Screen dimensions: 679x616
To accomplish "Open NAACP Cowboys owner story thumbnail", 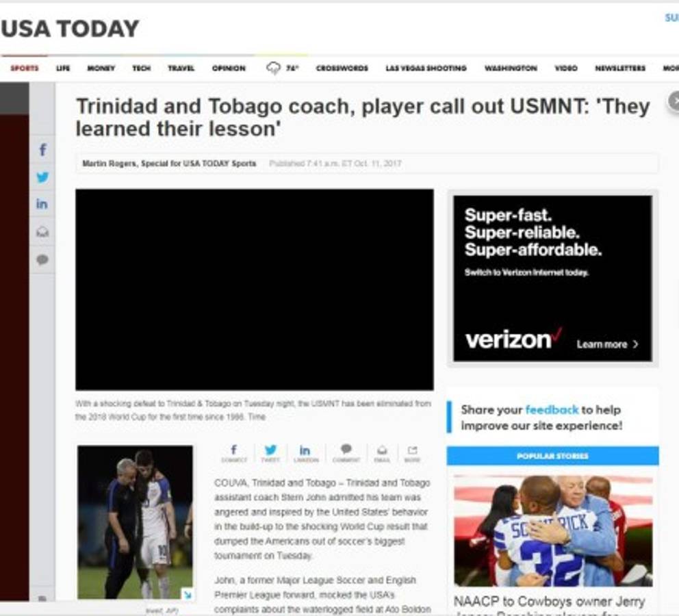I will (552, 530).
